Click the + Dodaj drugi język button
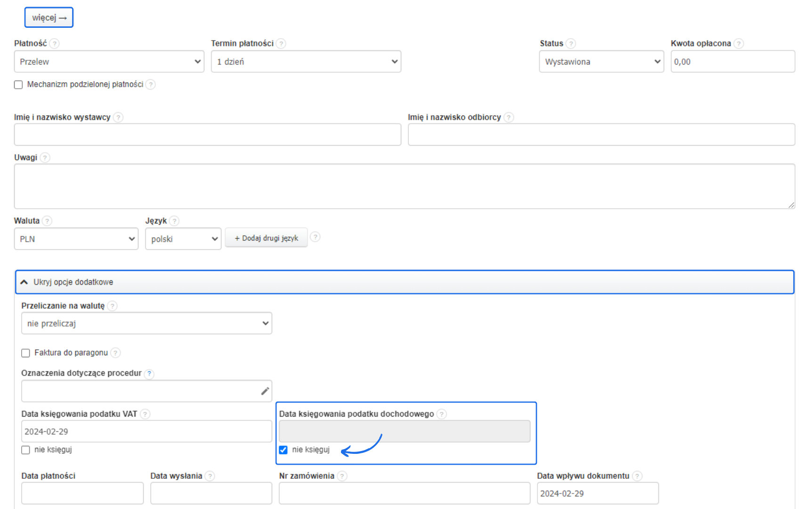This screenshot has height=509, width=812. click(x=266, y=238)
